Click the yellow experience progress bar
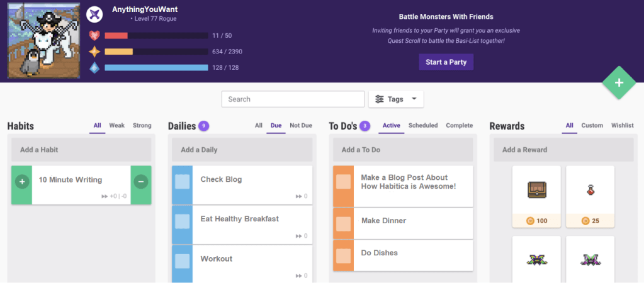Viewport: 644px width, 283px height. click(156, 52)
